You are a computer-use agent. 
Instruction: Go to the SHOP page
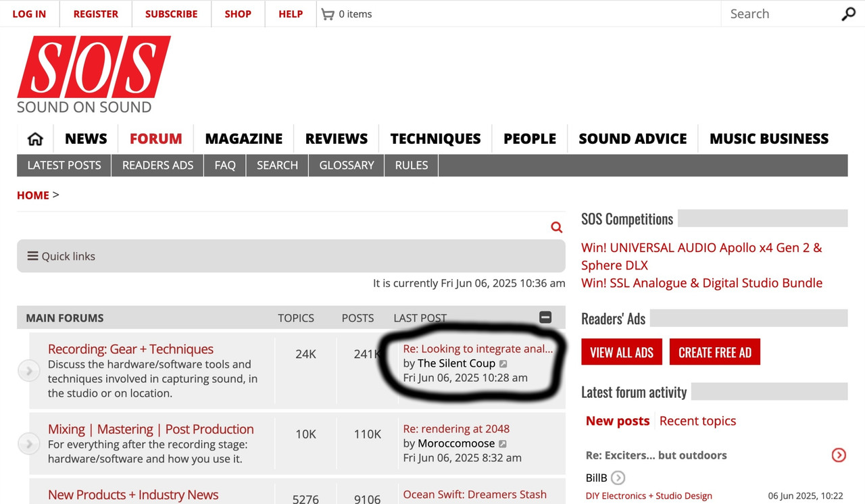pos(238,14)
